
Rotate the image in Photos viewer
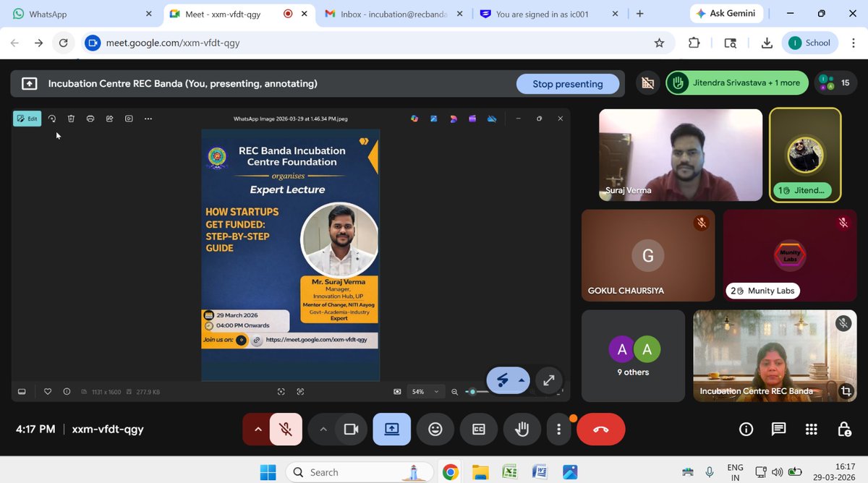tap(52, 119)
